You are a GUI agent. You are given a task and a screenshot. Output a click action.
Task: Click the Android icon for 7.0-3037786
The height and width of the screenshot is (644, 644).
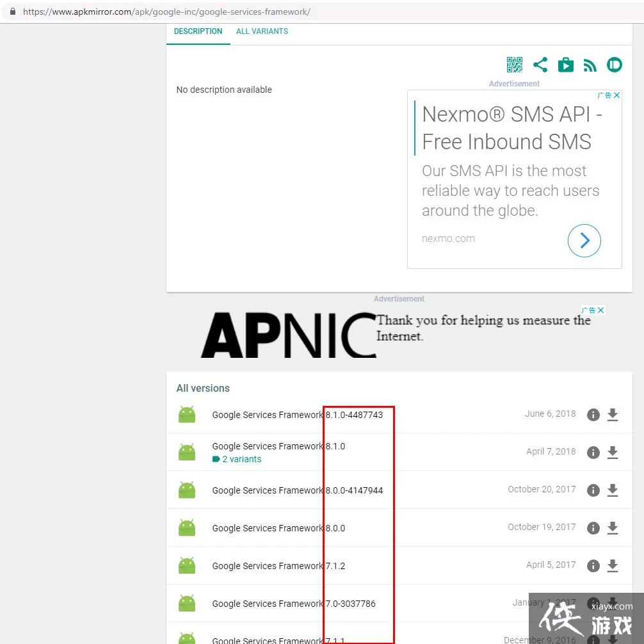(187, 603)
